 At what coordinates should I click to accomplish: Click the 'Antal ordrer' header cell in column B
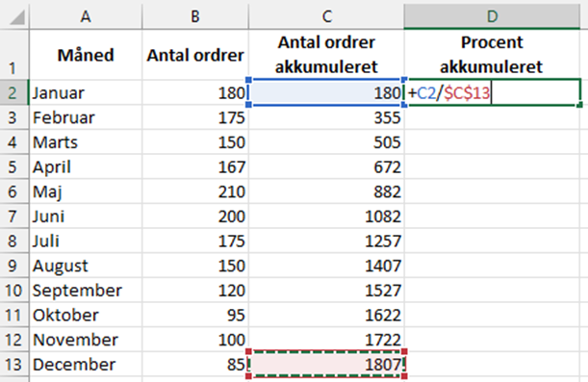(195, 55)
